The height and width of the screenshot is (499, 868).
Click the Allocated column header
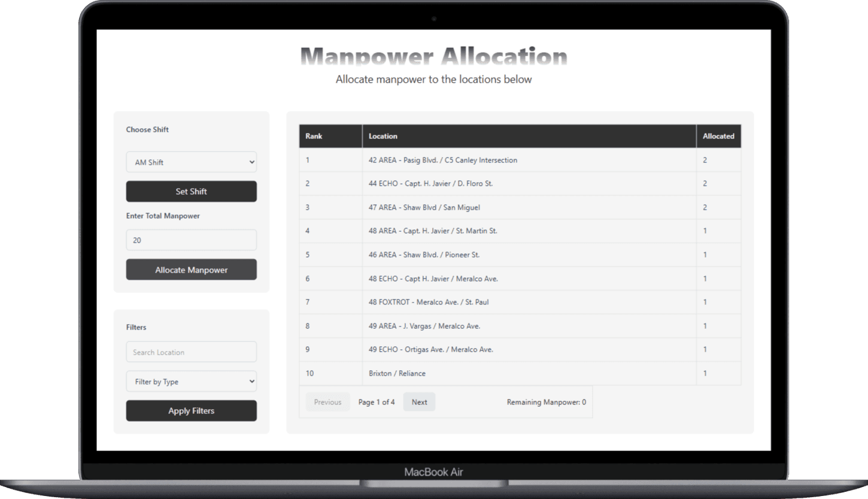[x=718, y=136]
